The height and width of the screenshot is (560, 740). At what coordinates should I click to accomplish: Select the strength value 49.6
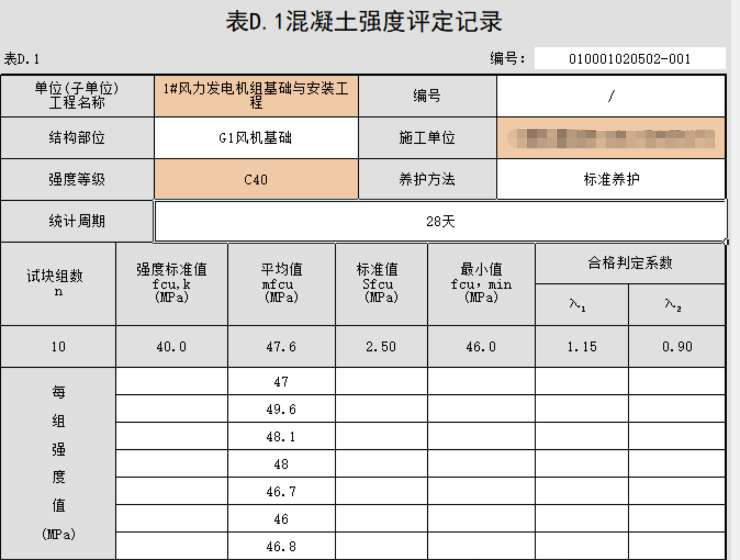tap(281, 409)
